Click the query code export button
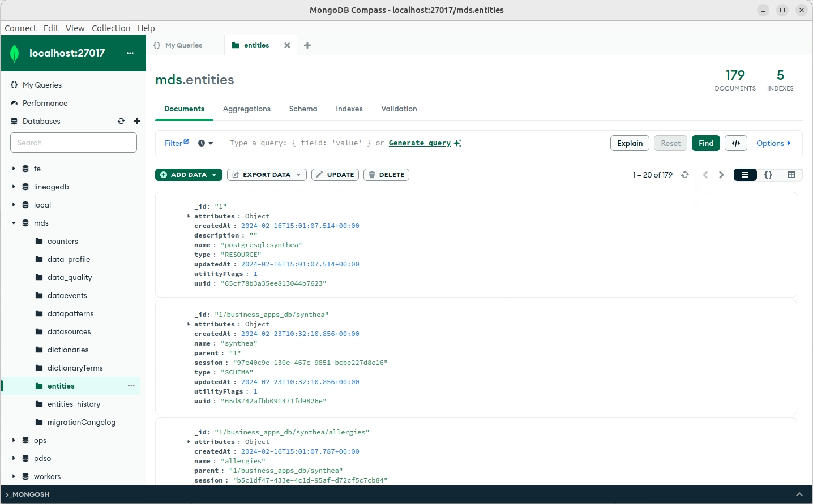Image resolution: width=813 pixels, height=504 pixels. click(736, 143)
